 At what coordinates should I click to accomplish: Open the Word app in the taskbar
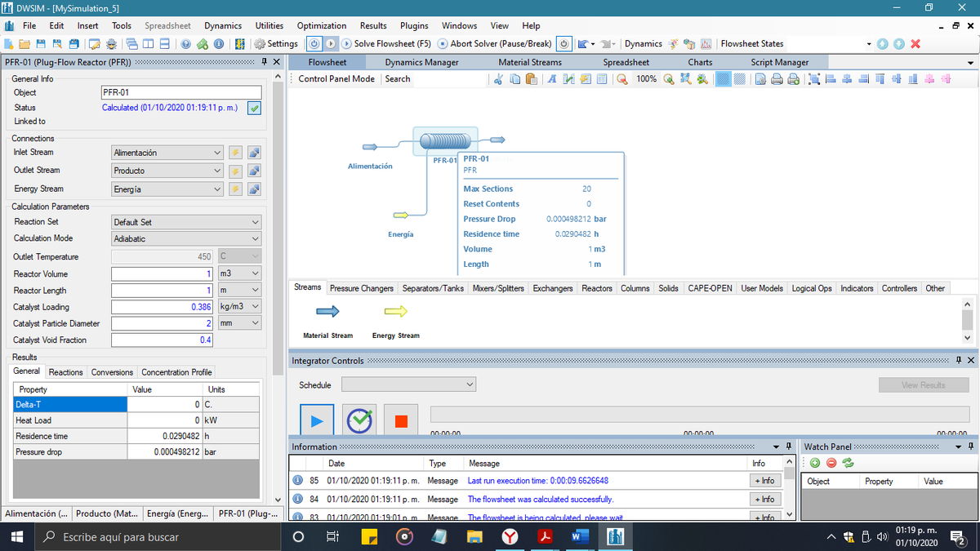pos(581,536)
